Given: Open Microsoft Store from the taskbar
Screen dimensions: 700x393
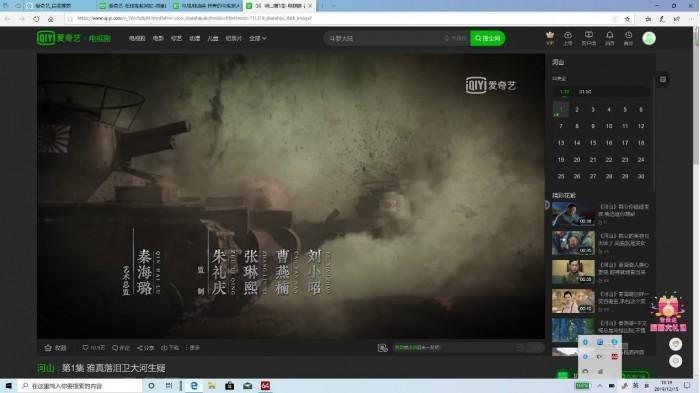Looking at the screenshot, I should tap(229, 386).
